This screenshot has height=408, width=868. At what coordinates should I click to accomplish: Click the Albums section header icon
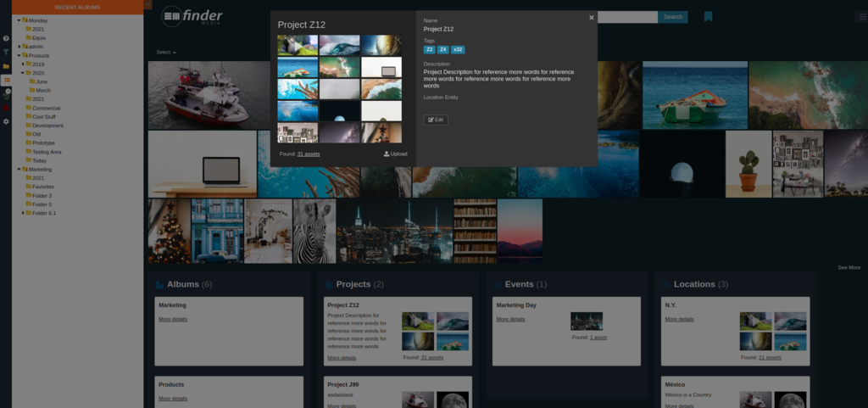point(160,284)
